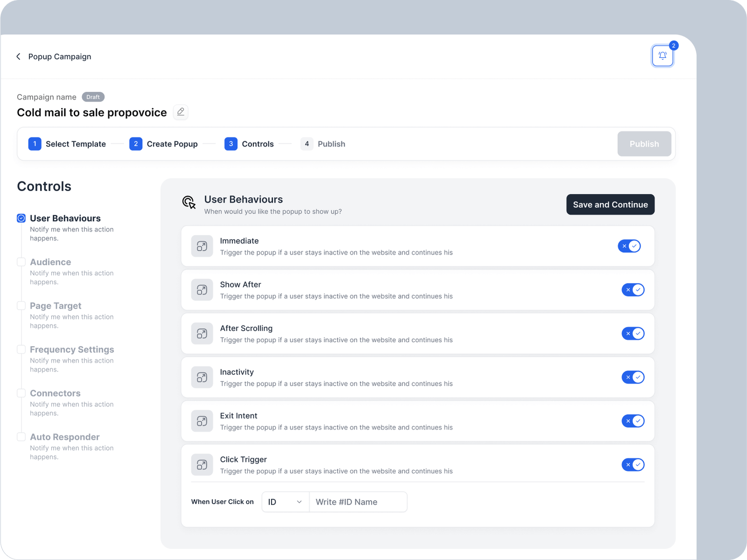Click the Show After row icon
Screen dimensions: 747x560
(202, 290)
